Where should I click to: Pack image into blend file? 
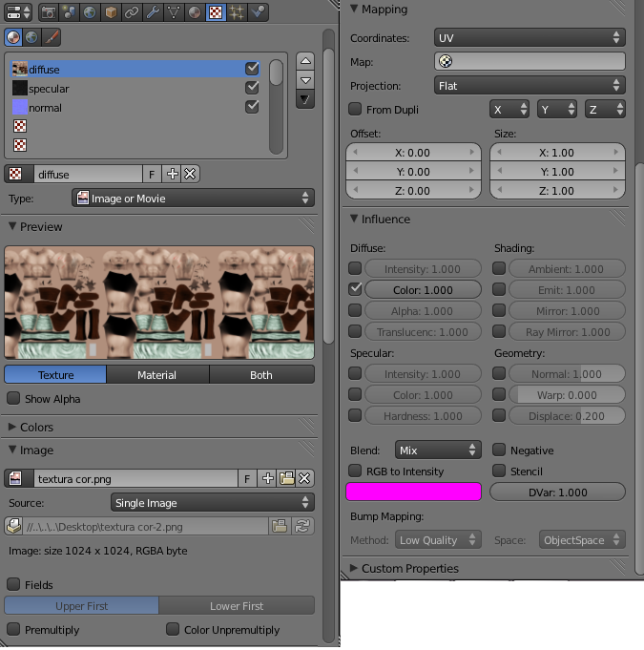13,527
